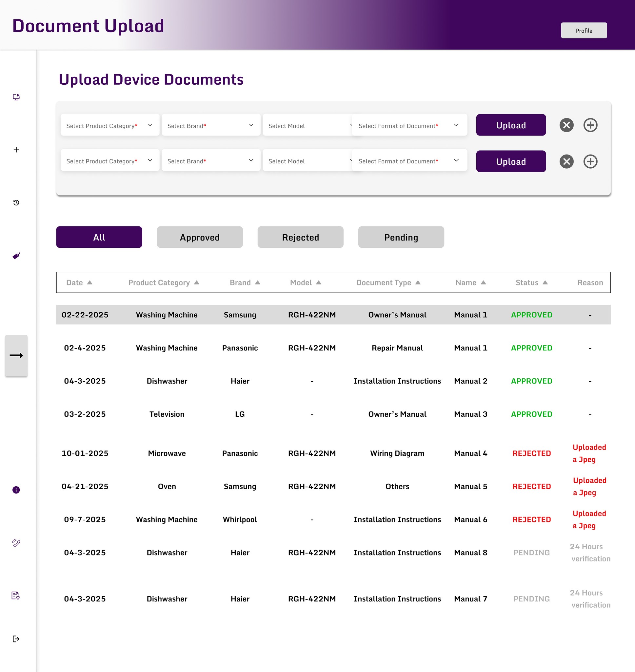Viewport: 635px width, 672px height.
Task: Click the monitor icon in the sidebar
Action: pyautogui.click(x=16, y=97)
